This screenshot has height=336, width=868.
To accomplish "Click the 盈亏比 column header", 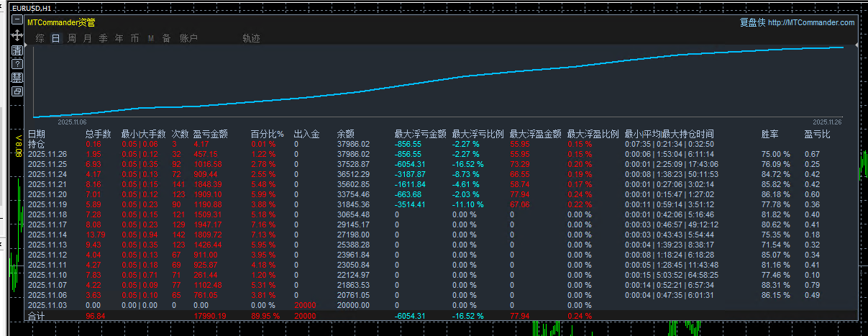I will (x=818, y=134).
